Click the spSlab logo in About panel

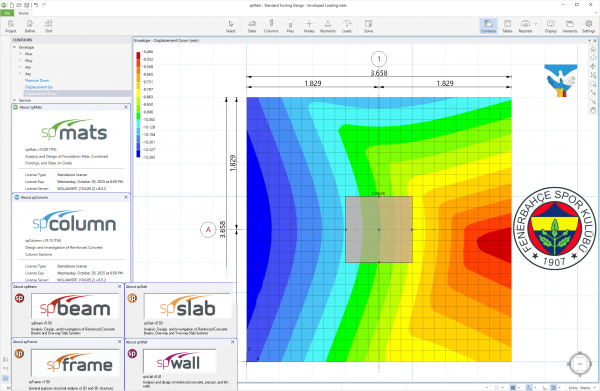coord(188,306)
